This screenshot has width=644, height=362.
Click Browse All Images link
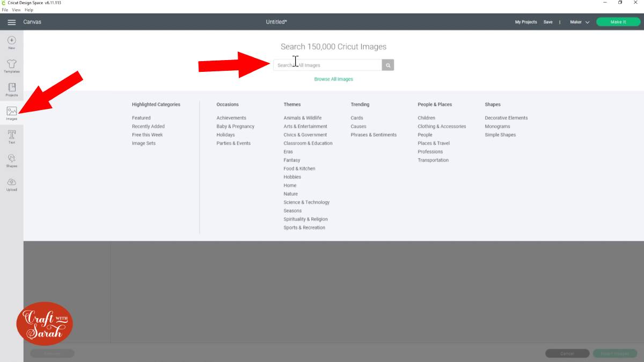(x=334, y=79)
